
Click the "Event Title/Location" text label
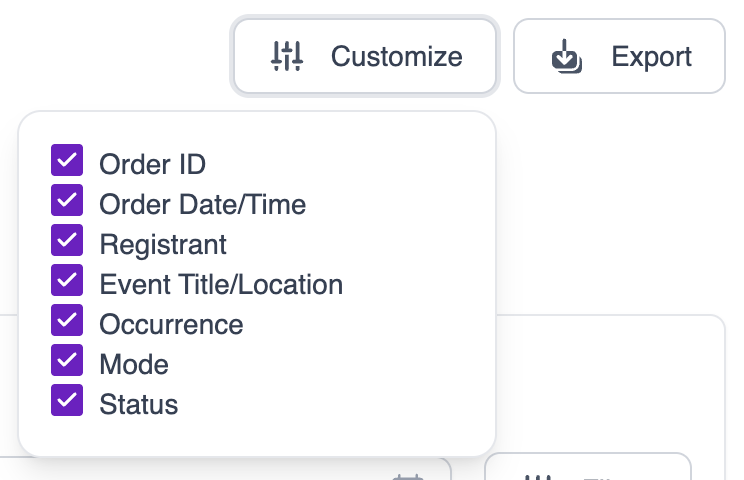coord(221,284)
